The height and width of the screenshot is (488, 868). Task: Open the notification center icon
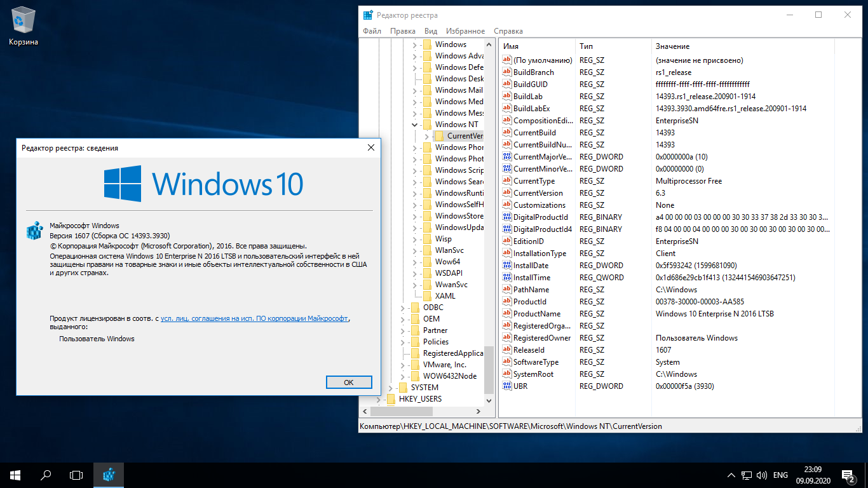(x=848, y=475)
